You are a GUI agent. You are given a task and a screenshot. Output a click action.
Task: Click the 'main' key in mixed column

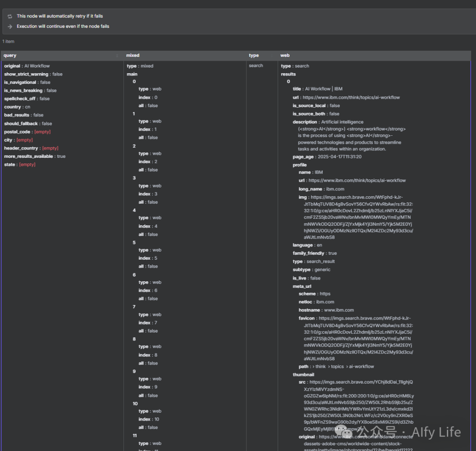[x=132, y=74]
